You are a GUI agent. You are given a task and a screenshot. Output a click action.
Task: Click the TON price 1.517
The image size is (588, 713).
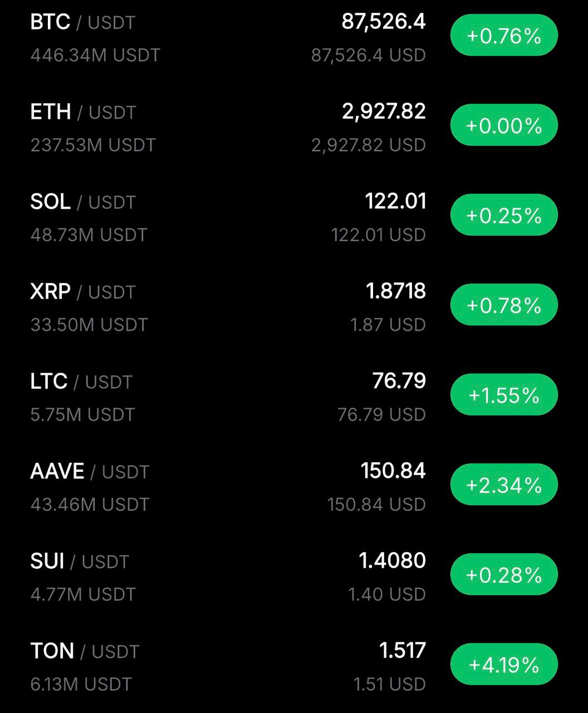tap(402, 650)
